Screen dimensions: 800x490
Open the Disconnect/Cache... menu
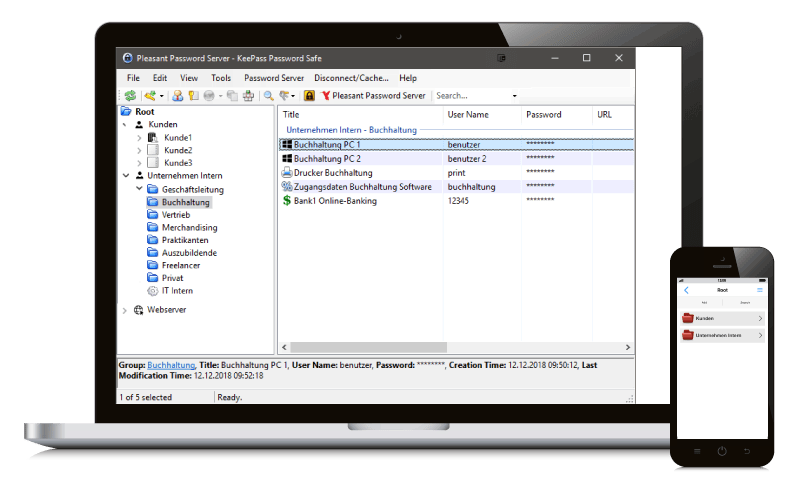click(351, 78)
